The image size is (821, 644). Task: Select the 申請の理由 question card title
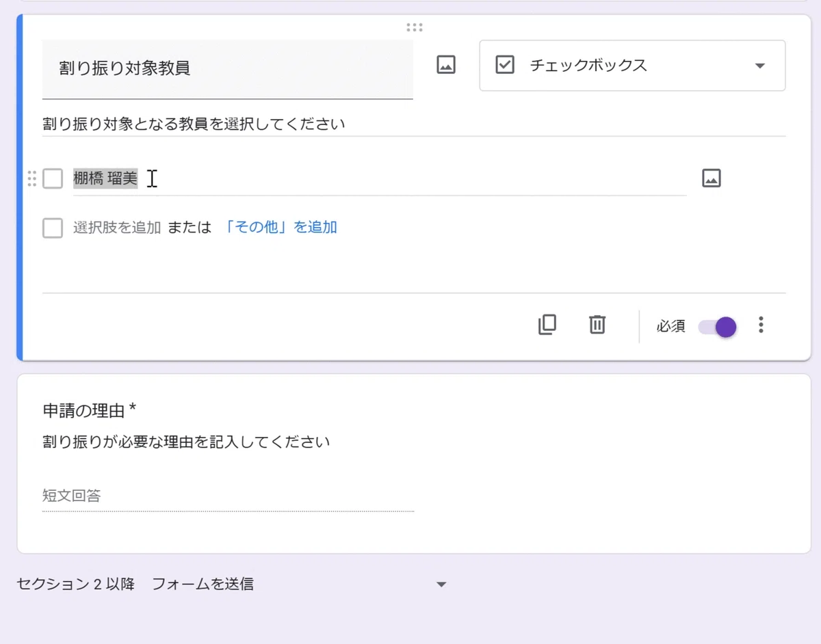coord(89,410)
